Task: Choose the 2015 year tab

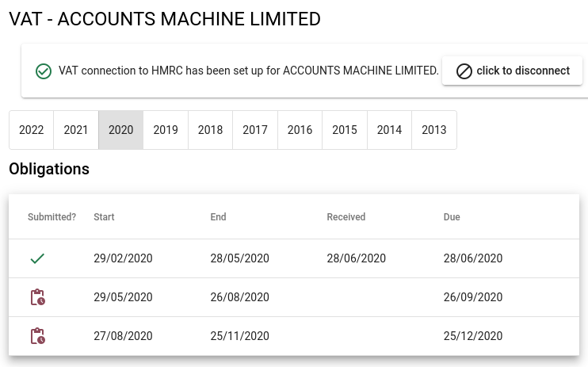Action: [x=345, y=130]
